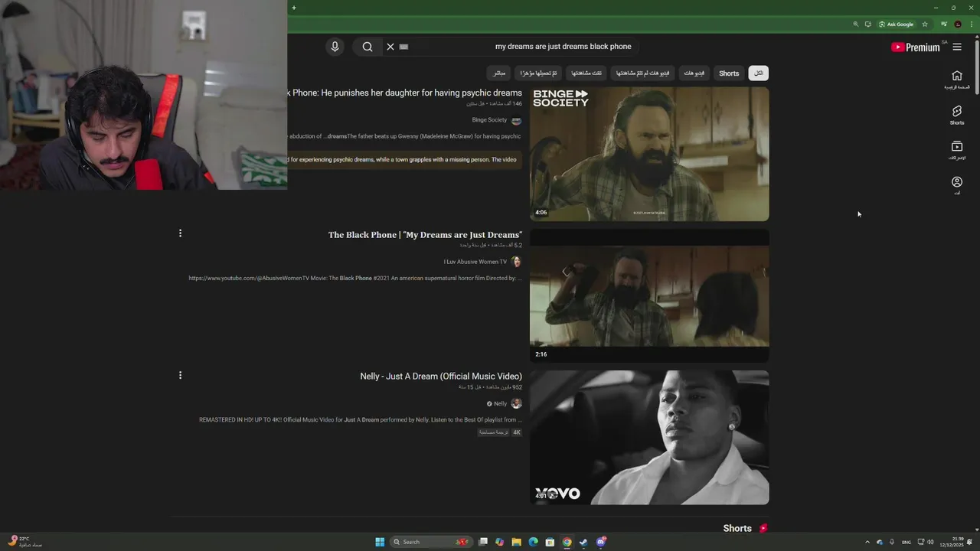The height and width of the screenshot is (551, 980).
Task: Select the 'فيديوهات' (Videos) filter chip
Action: tap(694, 73)
